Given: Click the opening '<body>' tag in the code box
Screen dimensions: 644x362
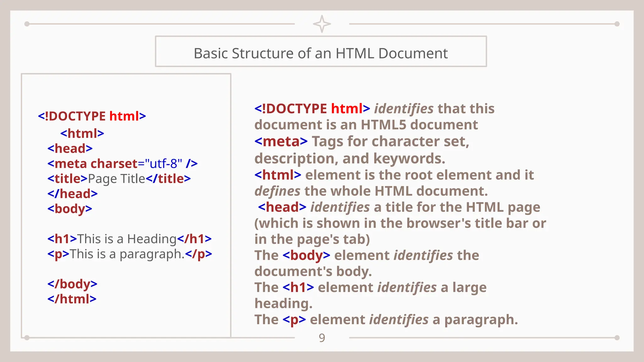Looking at the screenshot, I should click(x=69, y=209).
